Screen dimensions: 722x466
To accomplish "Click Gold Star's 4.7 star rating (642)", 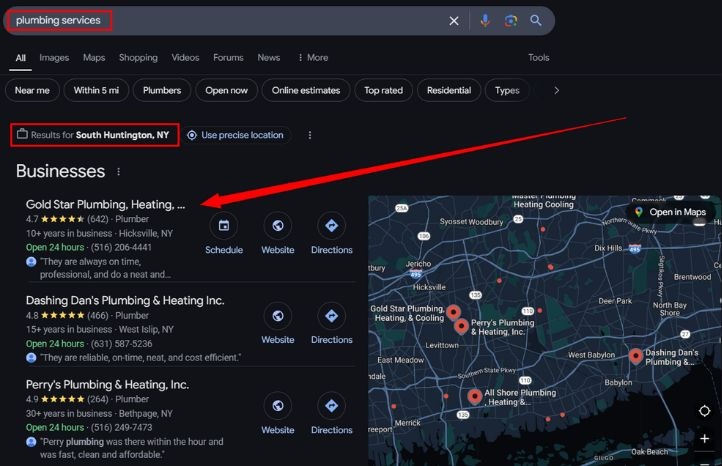I will pos(67,219).
